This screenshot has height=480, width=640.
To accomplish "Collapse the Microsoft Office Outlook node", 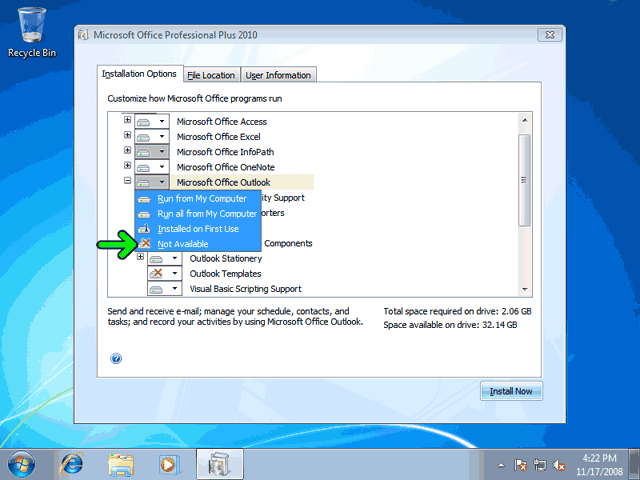I will (127, 182).
